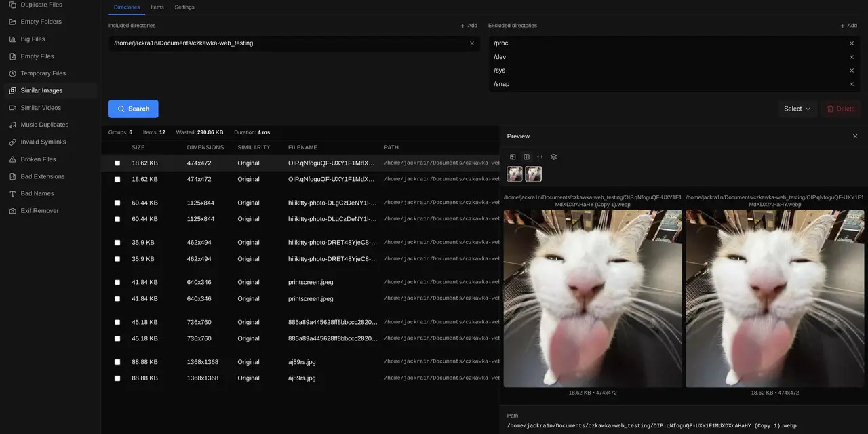Switch to the Directories tab
Viewport: 868px width, 434px height.
pyautogui.click(x=127, y=7)
